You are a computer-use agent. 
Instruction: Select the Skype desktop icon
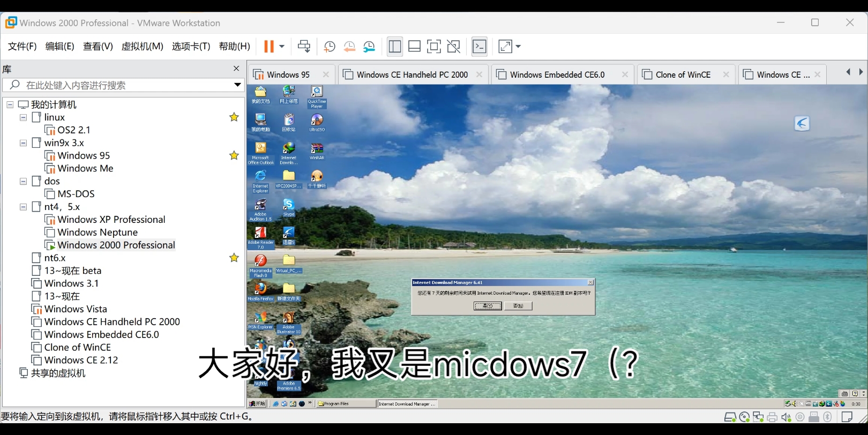pos(289,207)
